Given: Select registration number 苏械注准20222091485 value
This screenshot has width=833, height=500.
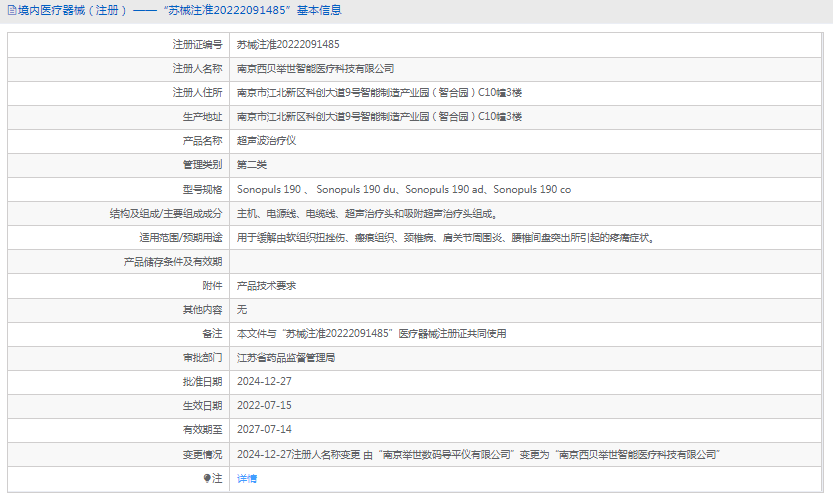Looking at the screenshot, I should [x=288, y=45].
